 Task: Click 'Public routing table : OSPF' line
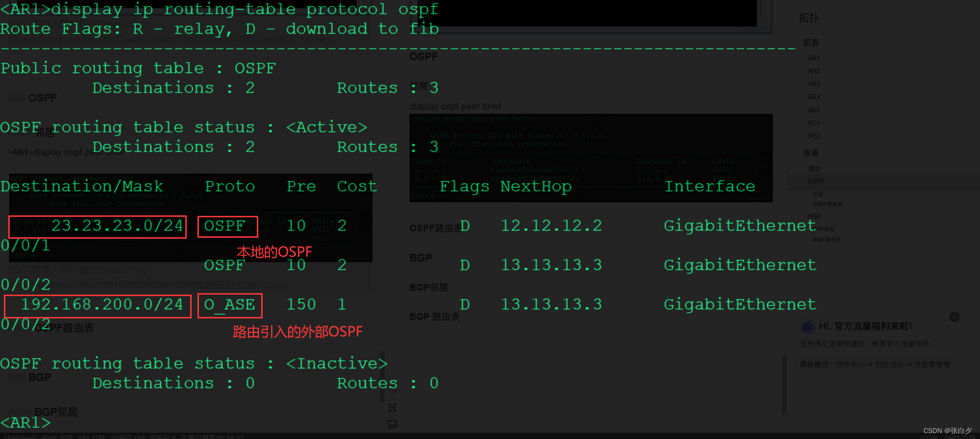coord(138,68)
